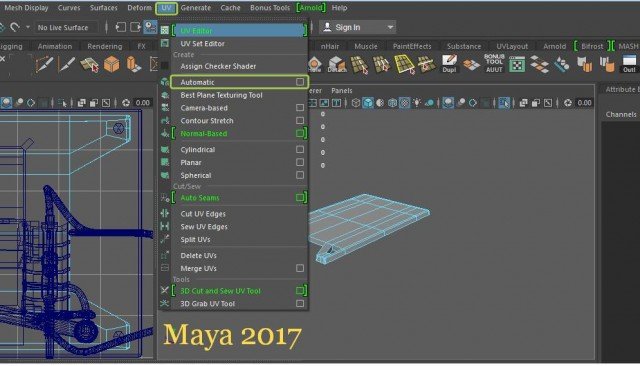
Task: Click the orange cube shelf icon
Action: [111, 64]
